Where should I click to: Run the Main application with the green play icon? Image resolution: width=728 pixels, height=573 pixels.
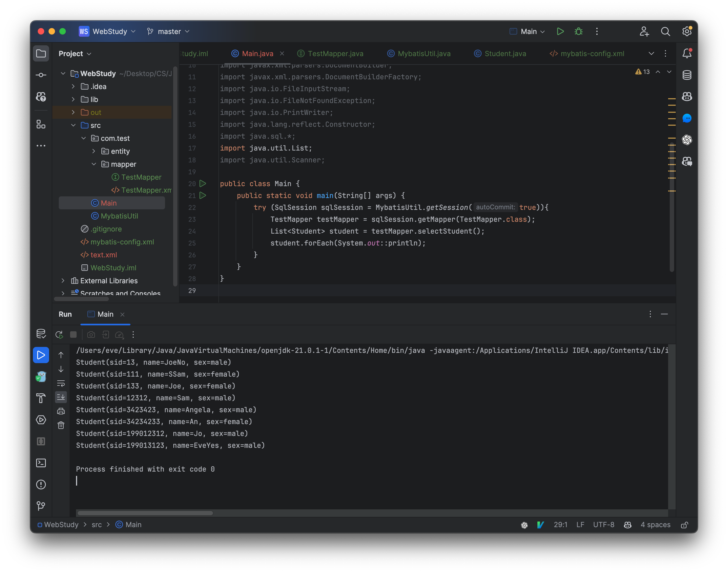point(560,31)
